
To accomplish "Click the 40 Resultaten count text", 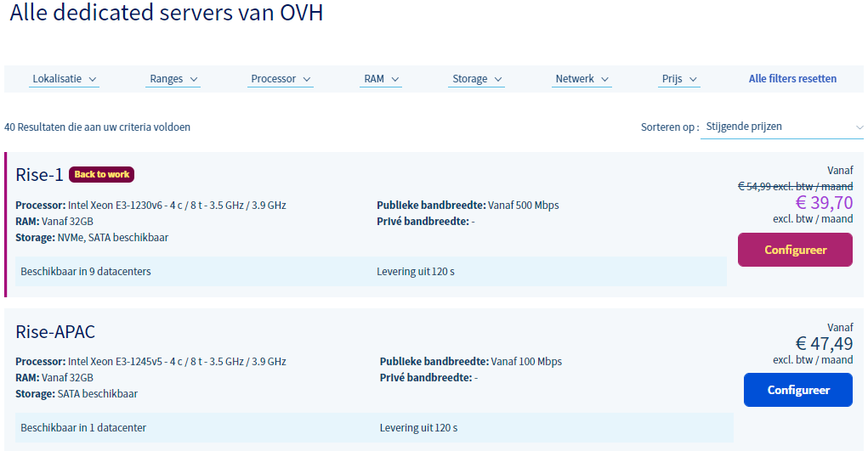I will tap(97, 127).
